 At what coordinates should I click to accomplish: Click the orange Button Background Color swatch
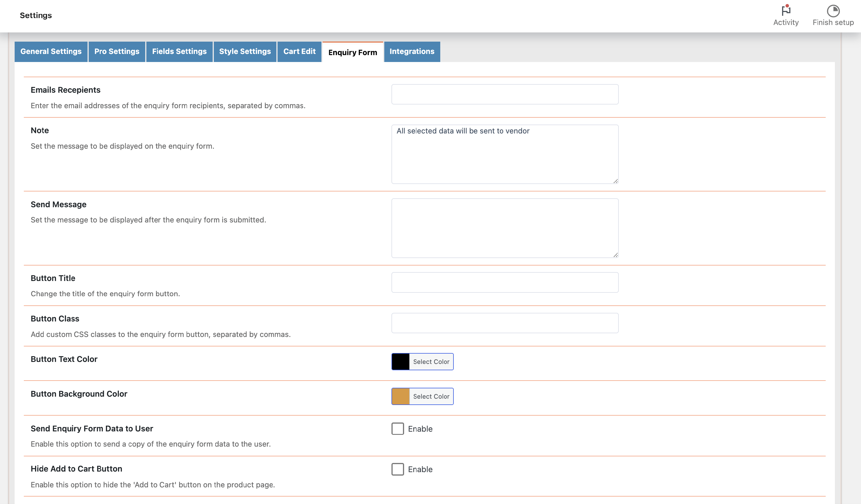coord(400,396)
